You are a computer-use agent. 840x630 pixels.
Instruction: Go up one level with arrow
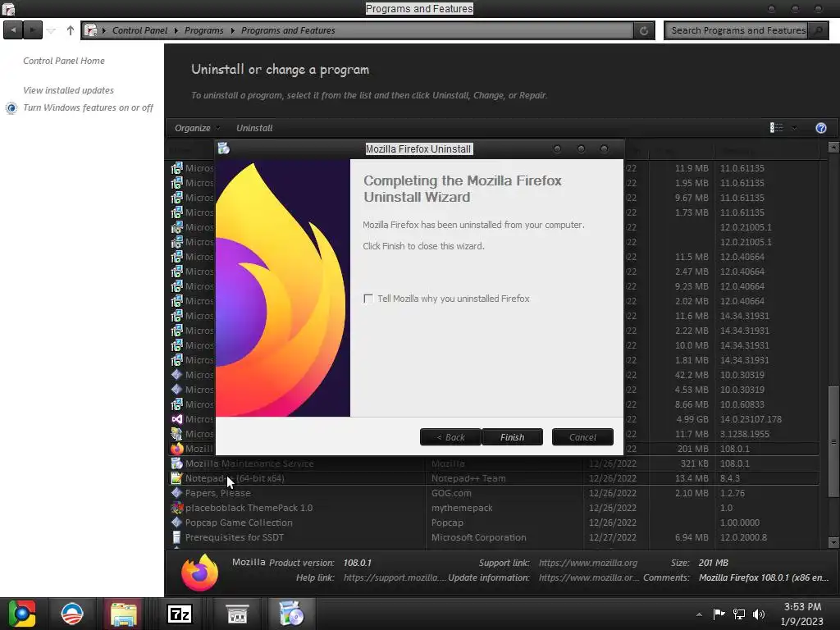click(x=71, y=30)
